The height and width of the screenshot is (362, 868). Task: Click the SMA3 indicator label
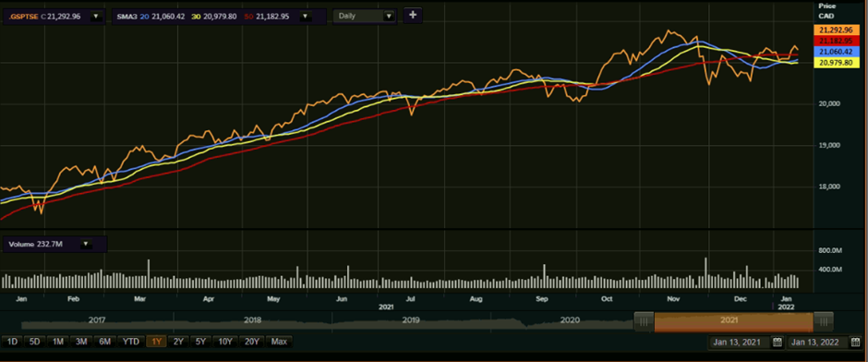127,17
